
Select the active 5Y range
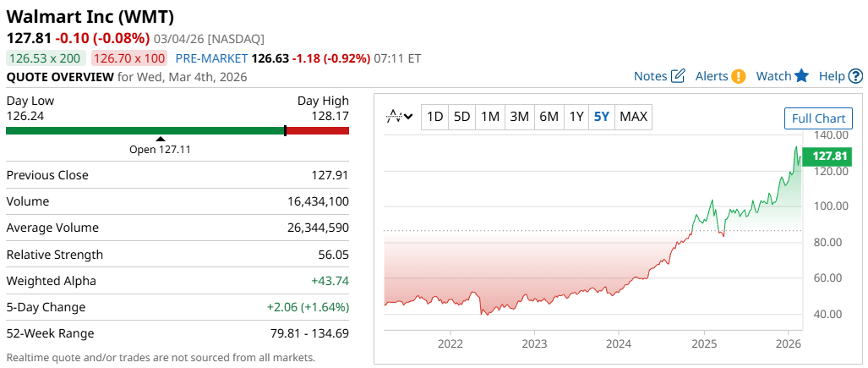pos(601,117)
